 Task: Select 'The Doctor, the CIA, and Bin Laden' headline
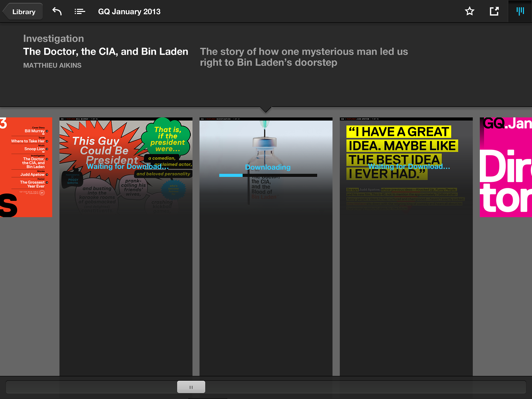pyautogui.click(x=106, y=52)
